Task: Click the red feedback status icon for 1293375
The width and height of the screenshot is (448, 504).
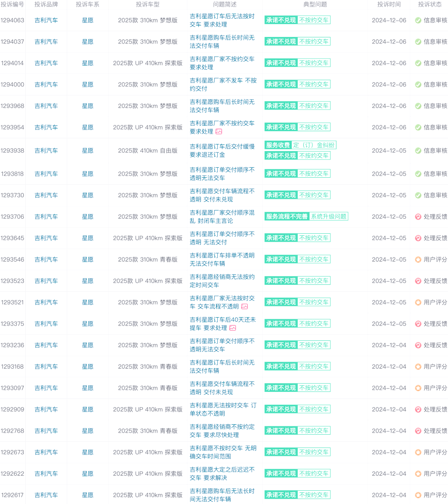Action: [418, 324]
